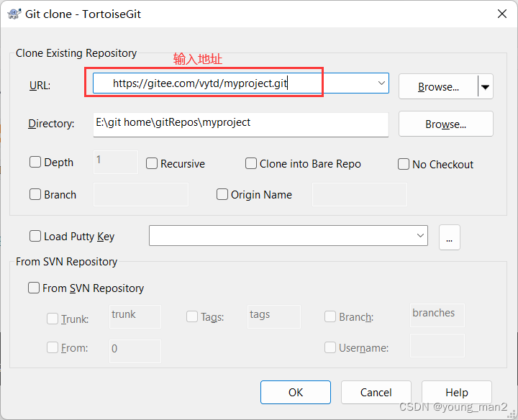Enable the Depth checkbox
The width and height of the screenshot is (518, 420).
click(35, 162)
